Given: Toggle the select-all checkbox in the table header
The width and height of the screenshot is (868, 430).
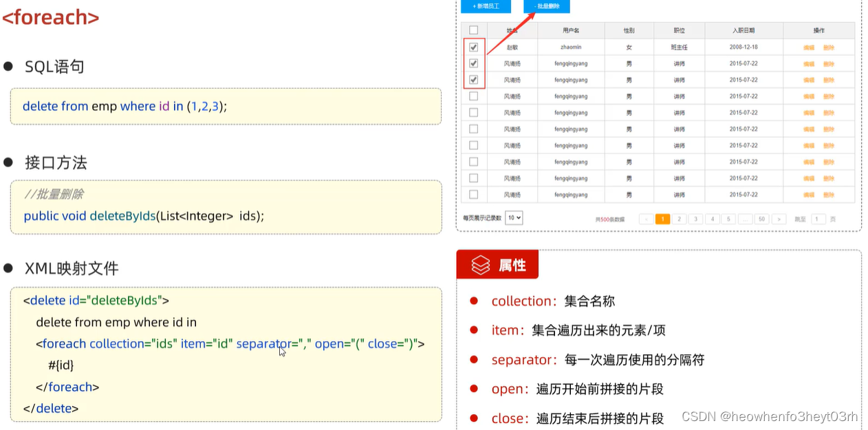Looking at the screenshot, I should [x=473, y=30].
